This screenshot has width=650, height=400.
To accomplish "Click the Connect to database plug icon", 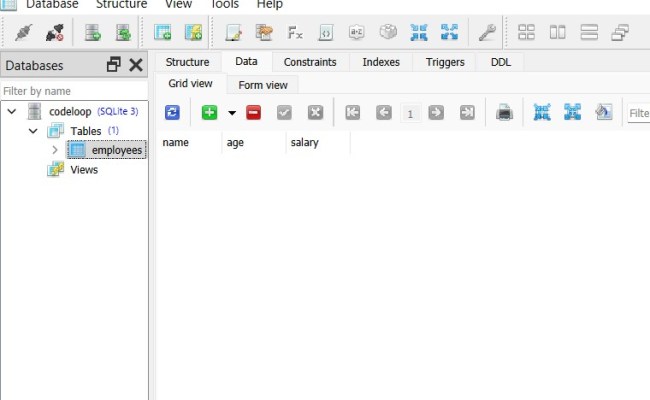I will tap(24, 32).
